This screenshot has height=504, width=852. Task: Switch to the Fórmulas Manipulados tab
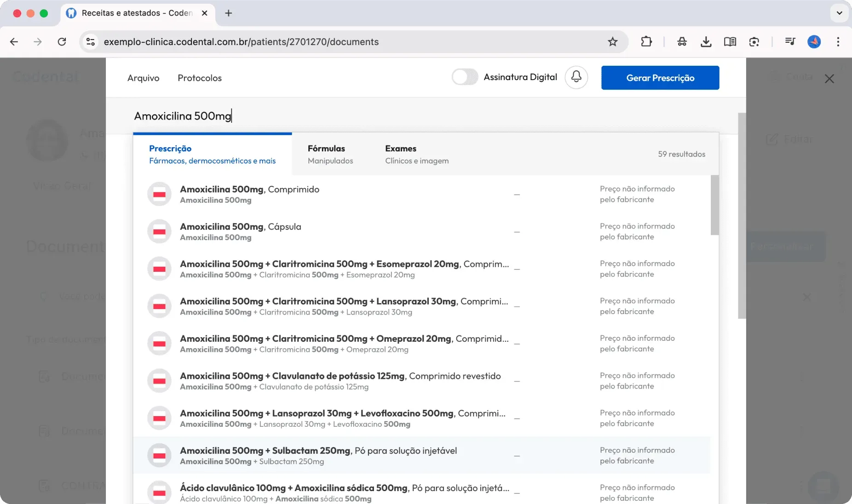coord(330,154)
